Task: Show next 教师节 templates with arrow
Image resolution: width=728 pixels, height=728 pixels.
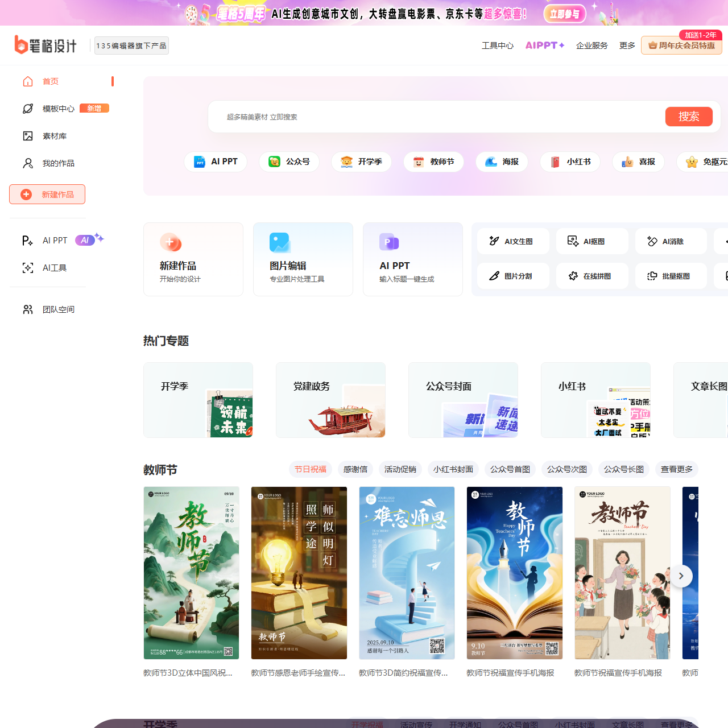Action: [681, 576]
